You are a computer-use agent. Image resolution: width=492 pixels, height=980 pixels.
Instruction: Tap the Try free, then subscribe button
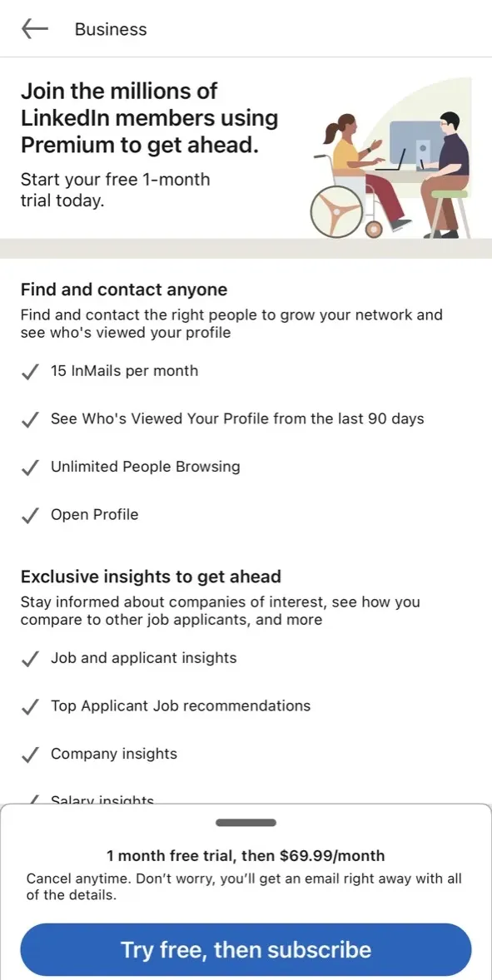pos(246,949)
